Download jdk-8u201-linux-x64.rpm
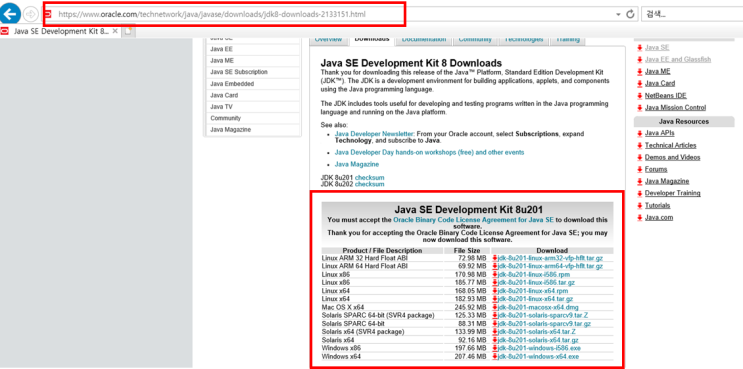 pos(533,291)
